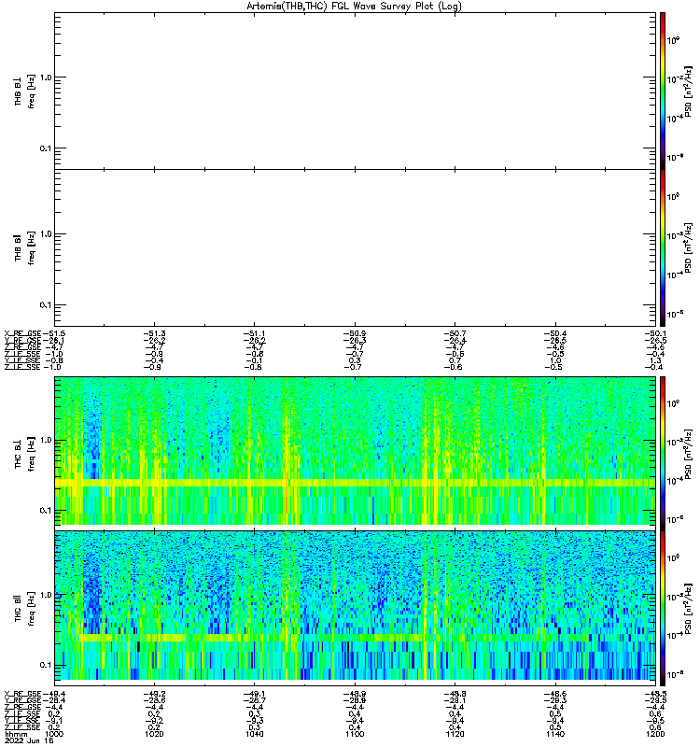Viewport: 700px width, 747px height.
Task: Click the THC X_RE_GSE value '-48.9'
Action: point(355,694)
